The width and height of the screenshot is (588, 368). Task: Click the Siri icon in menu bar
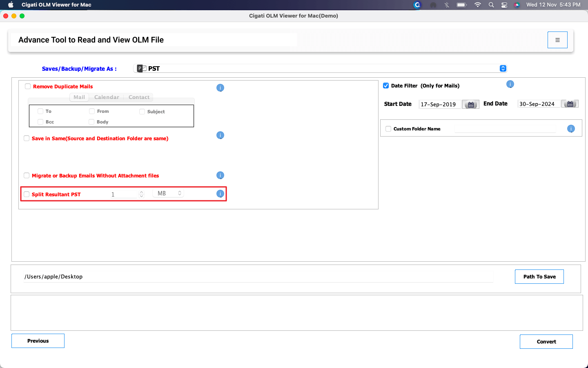[517, 5]
